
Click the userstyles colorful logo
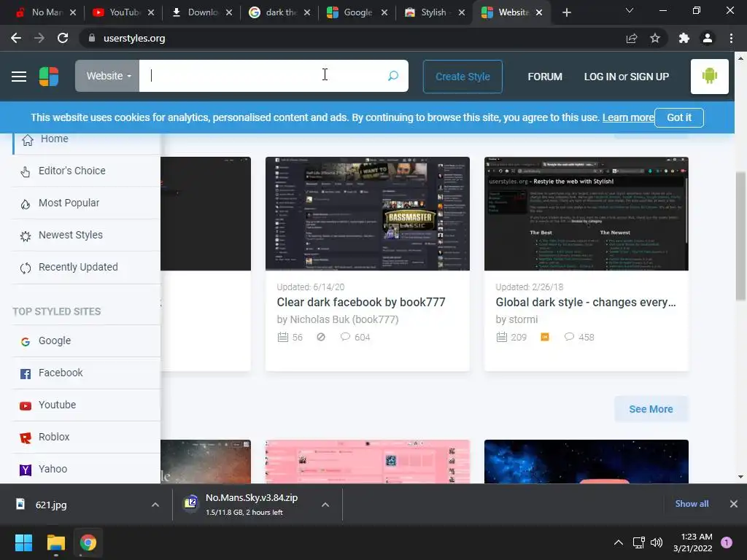[x=49, y=76]
